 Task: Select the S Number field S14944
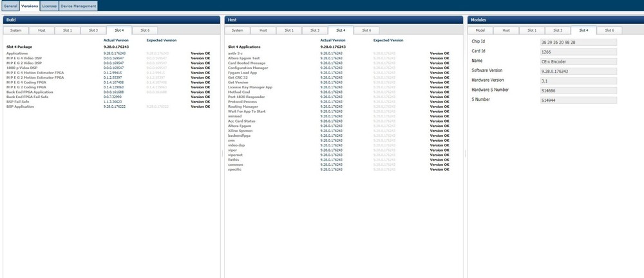(x=578, y=100)
